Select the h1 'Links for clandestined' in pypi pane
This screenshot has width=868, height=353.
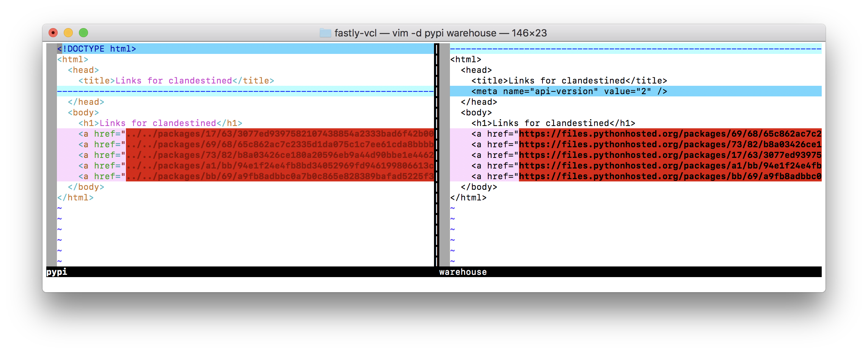[160, 123]
